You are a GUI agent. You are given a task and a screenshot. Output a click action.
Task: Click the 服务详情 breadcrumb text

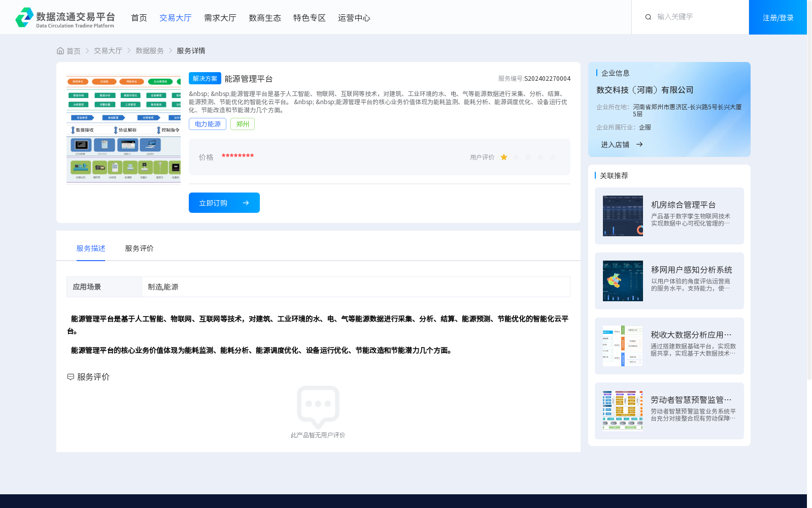pos(191,51)
